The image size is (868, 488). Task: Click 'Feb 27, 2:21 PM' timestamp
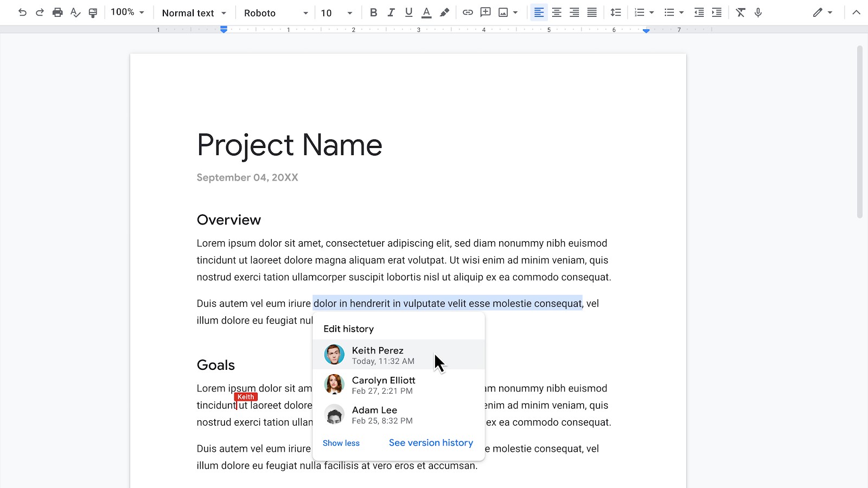click(382, 391)
